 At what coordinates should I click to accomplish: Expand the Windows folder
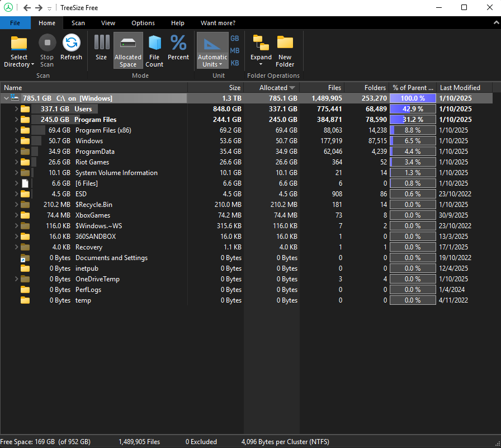coord(16,140)
